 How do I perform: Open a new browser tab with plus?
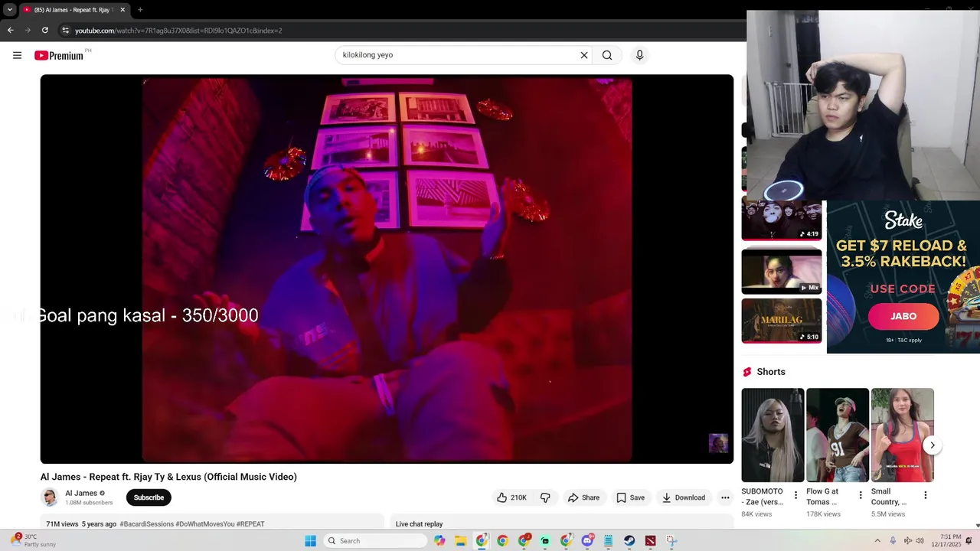click(140, 10)
